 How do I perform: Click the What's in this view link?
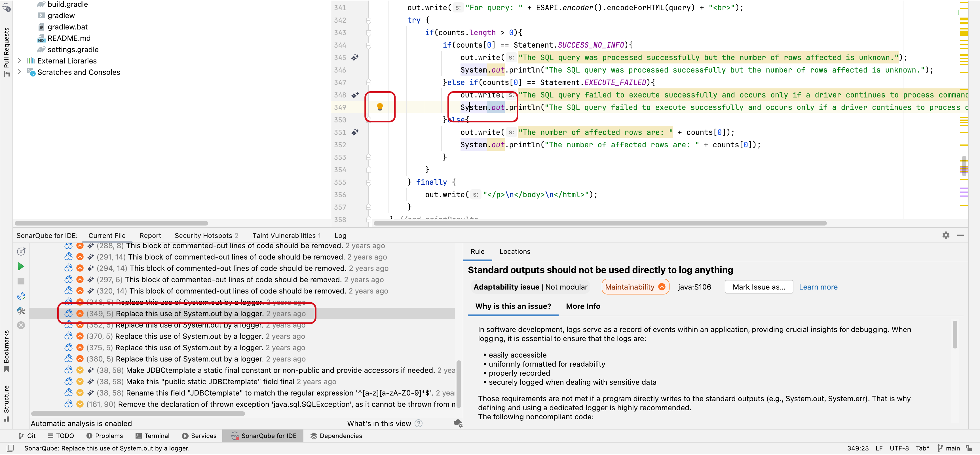[379, 424]
